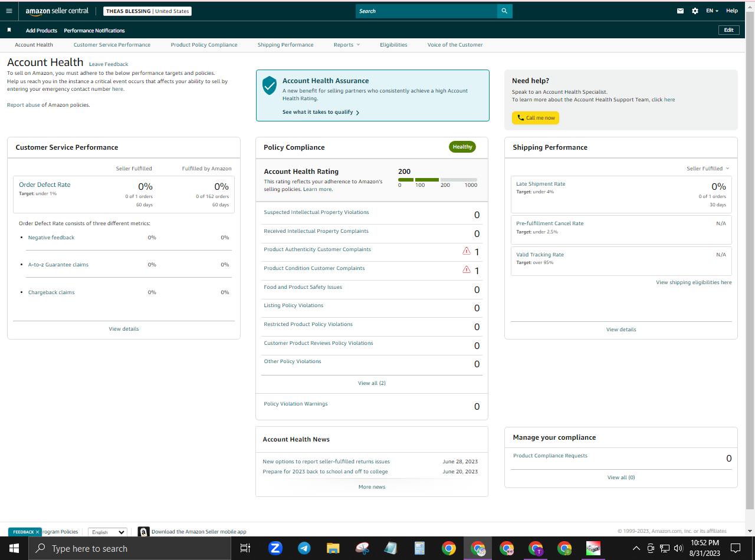Image resolution: width=755 pixels, height=560 pixels.
Task: Click the Report abuse link
Action: pos(23,105)
